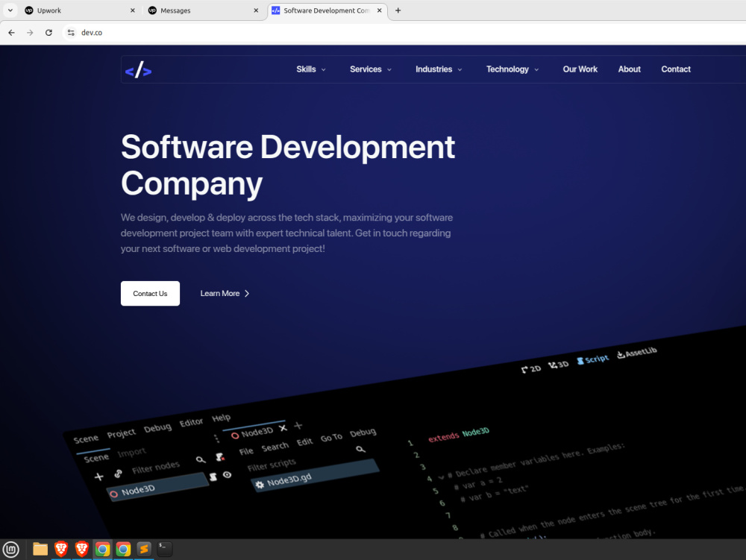The height and width of the screenshot is (560, 746).
Task: Switch to the first Chrome taskbar window
Action: pyautogui.click(x=102, y=550)
